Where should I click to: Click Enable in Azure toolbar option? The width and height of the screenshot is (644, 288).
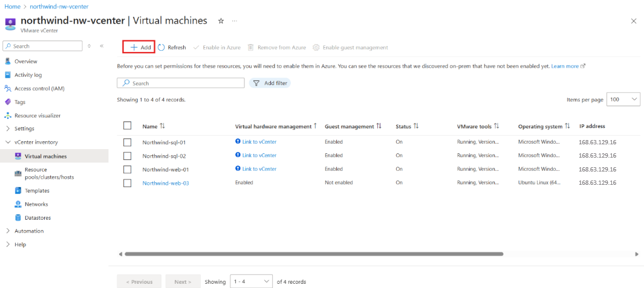pyautogui.click(x=217, y=47)
